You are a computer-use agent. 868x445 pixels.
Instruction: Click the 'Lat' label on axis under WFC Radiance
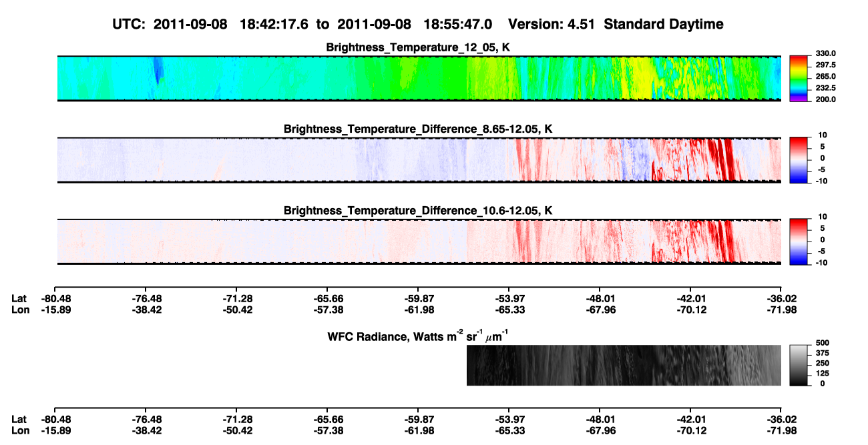tap(19, 419)
